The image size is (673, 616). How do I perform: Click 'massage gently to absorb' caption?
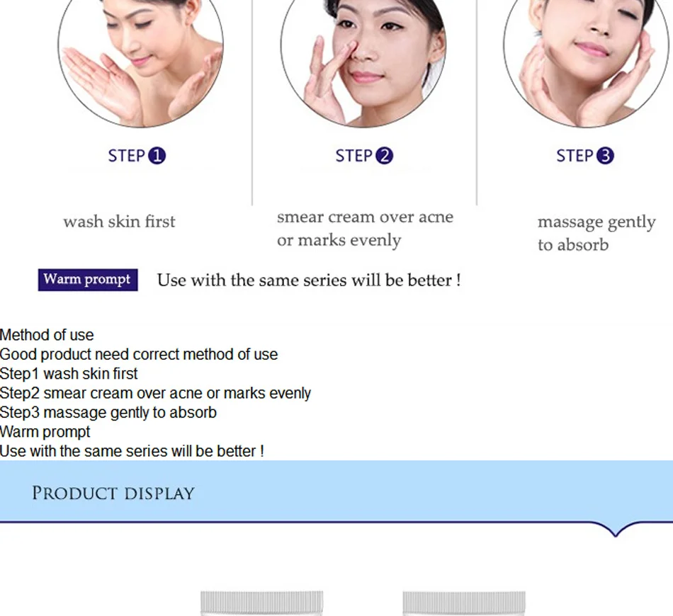tap(596, 234)
